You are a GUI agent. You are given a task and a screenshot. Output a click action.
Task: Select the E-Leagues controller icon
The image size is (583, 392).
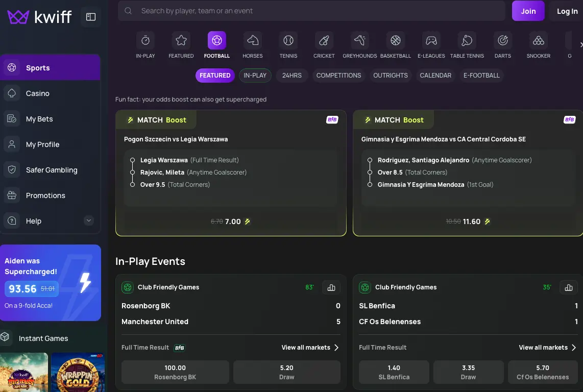coord(431,40)
